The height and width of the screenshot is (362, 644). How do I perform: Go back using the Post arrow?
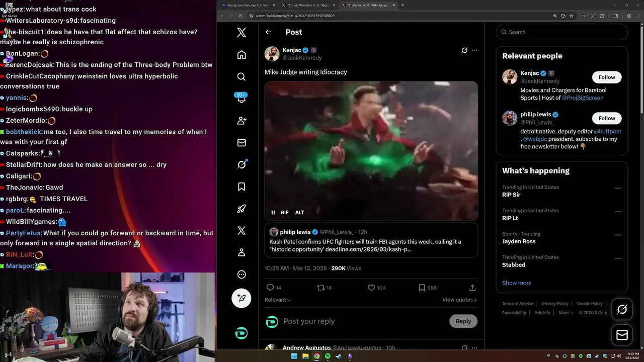click(268, 32)
